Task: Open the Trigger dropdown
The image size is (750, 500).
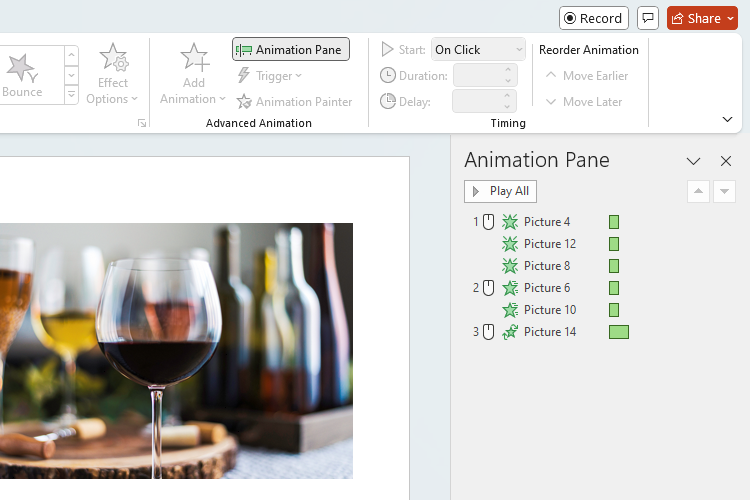Action: click(x=269, y=76)
